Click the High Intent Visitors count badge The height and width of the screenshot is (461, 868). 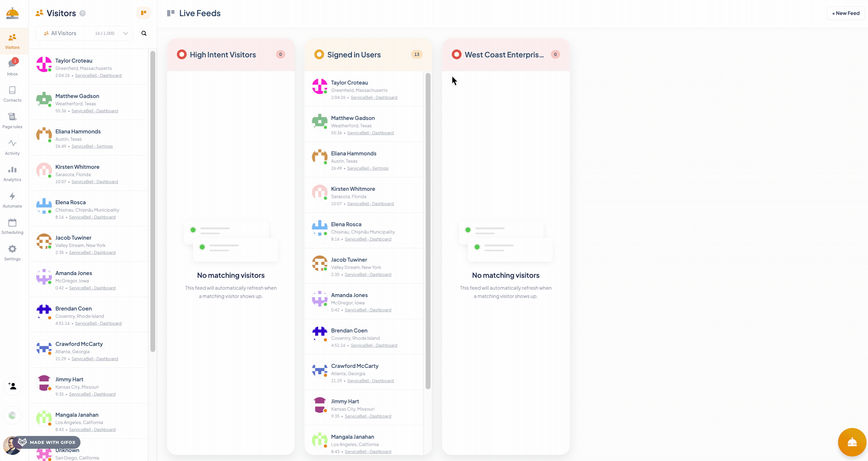pyautogui.click(x=280, y=54)
